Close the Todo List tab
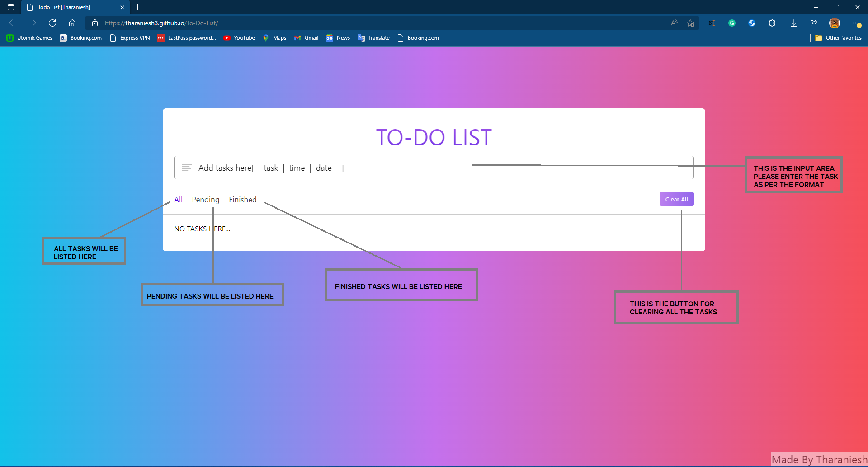The height and width of the screenshot is (467, 868). (122, 7)
